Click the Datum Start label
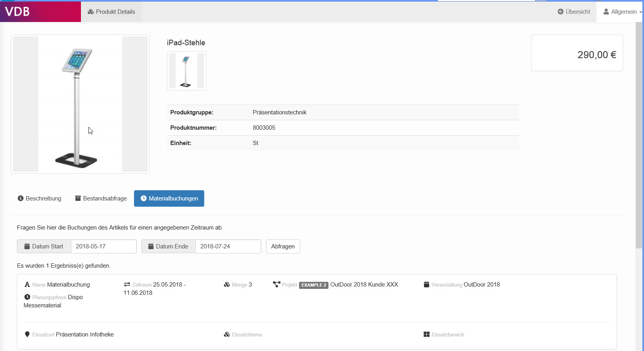Image resolution: width=644 pixels, height=351 pixels. [48, 246]
